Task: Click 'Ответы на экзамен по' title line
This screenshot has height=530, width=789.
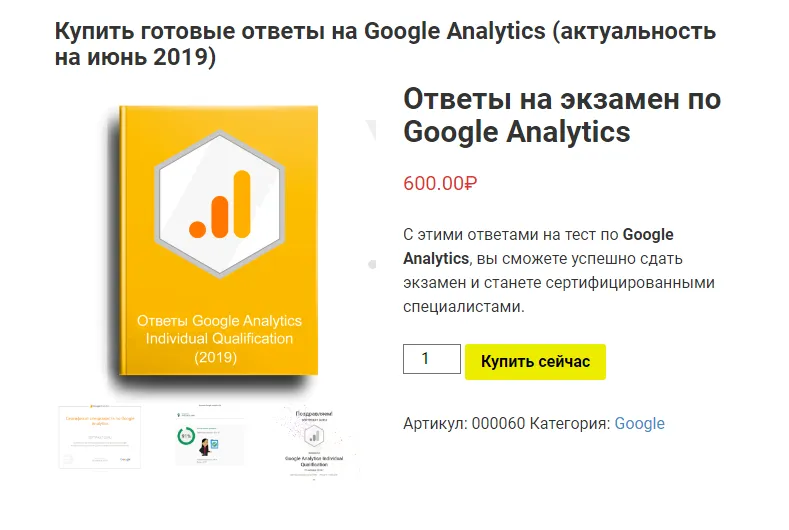Action: (x=561, y=99)
